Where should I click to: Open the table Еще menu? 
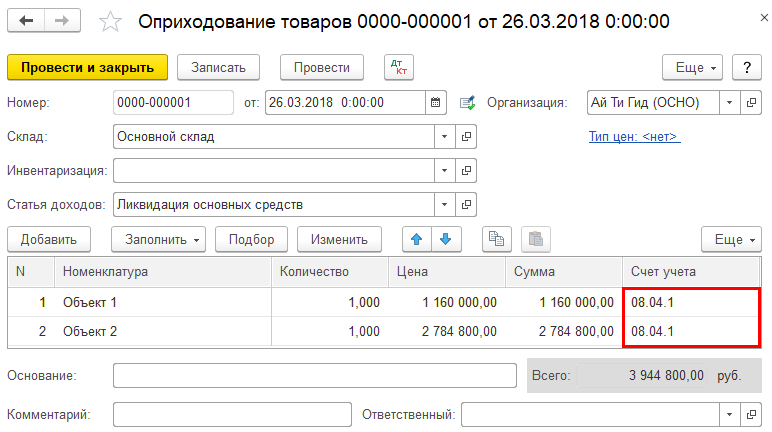731,239
